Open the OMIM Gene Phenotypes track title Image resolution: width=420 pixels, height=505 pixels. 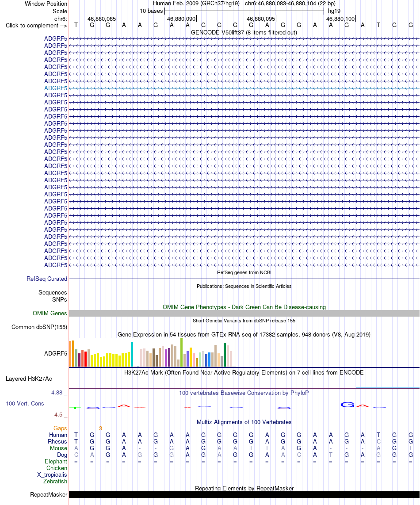tap(244, 307)
